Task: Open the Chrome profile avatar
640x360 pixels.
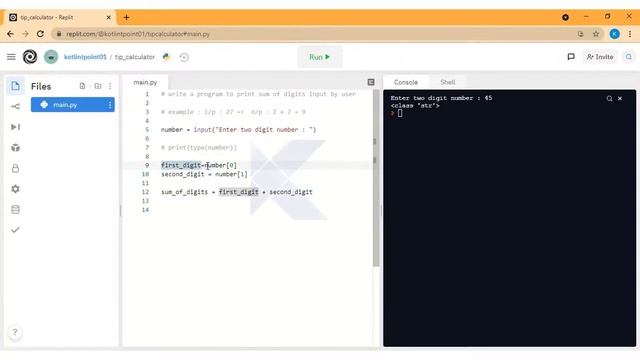Action: pos(614,34)
